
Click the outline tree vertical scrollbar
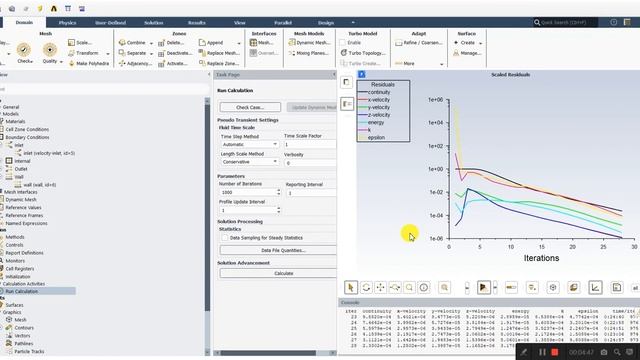coord(207,207)
